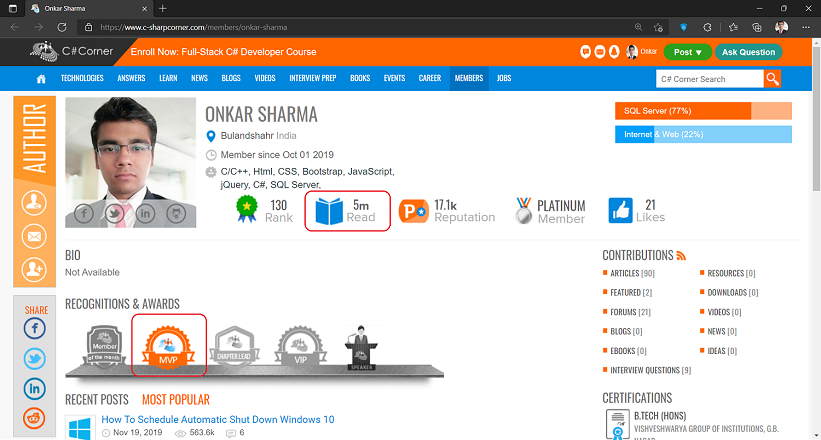
Task: Click the blue book Read icon
Action: point(329,211)
